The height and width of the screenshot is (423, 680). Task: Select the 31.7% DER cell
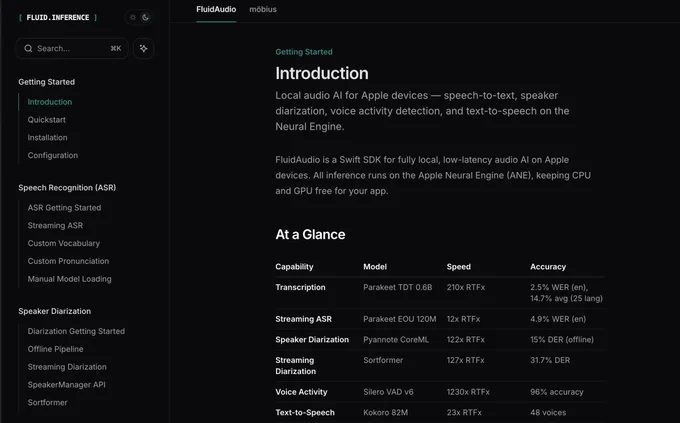point(550,361)
